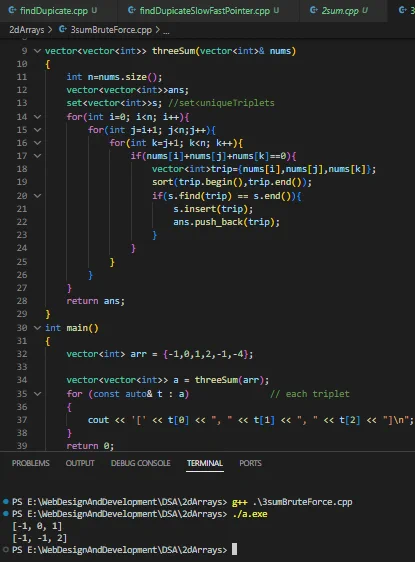The width and height of the screenshot is (415, 562).
Task: Click line number 28 in gutter
Action: (22, 301)
